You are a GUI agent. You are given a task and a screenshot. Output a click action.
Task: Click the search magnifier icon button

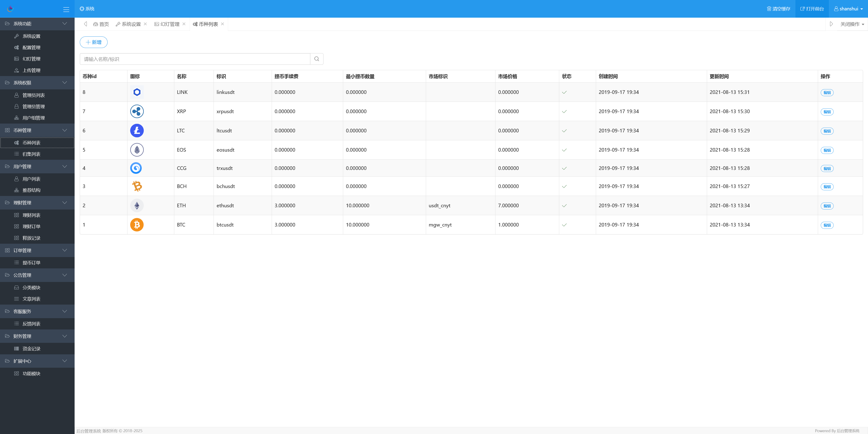[x=316, y=59]
